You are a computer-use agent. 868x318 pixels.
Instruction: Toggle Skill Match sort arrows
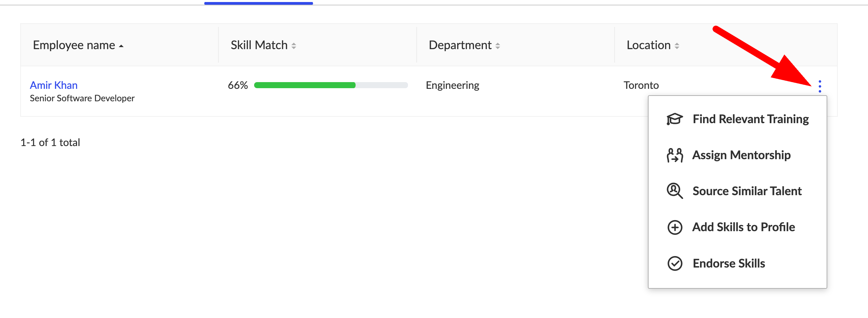(x=294, y=46)
